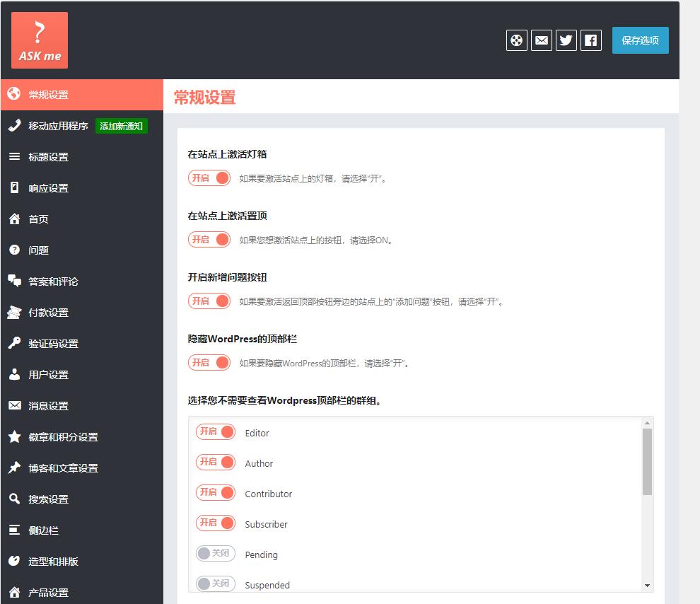Image resolution: width=700 pixels, height=604 pixels.
Task: Click the key icon beside 验证码设置
Action: pyautogui.click(x=14, y=343)
